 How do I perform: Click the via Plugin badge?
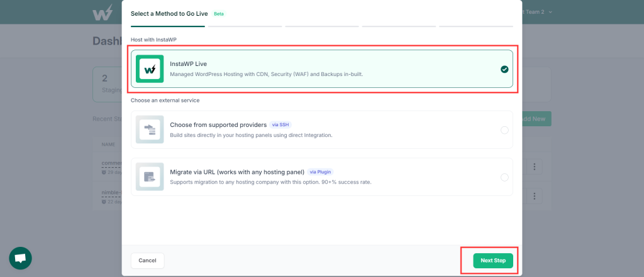pos(320,172)
